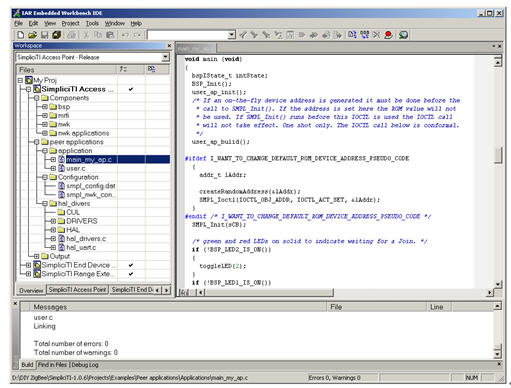This screenshot has height=388, width=511.
Task: Click the Stop Build toolbar icon
Action: [x=376, y=35]
